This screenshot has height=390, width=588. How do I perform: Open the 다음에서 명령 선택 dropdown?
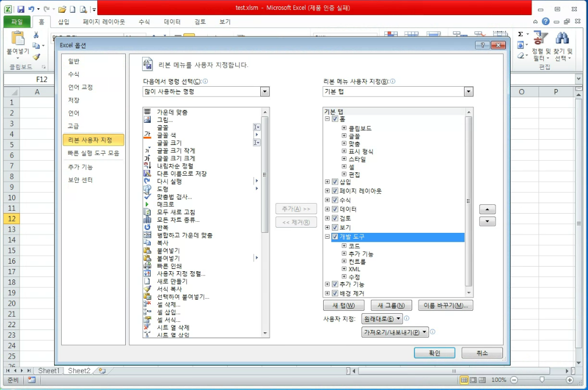(x=265, y=91)
